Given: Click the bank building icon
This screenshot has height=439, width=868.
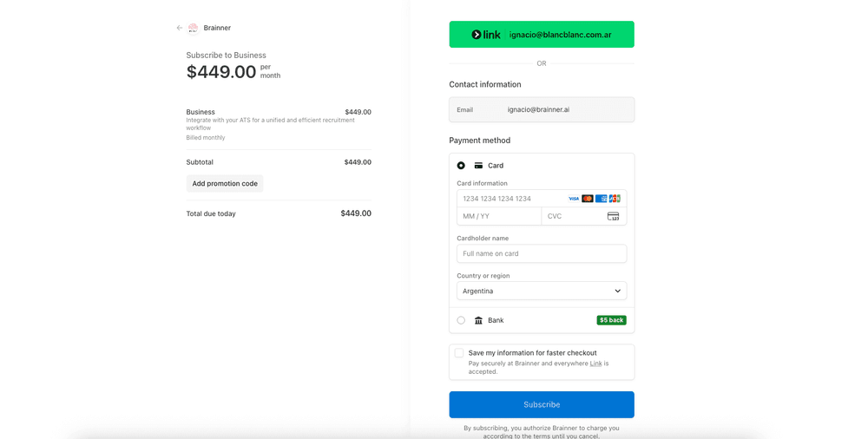Looking at the screenshot, I should pos(478,320).
